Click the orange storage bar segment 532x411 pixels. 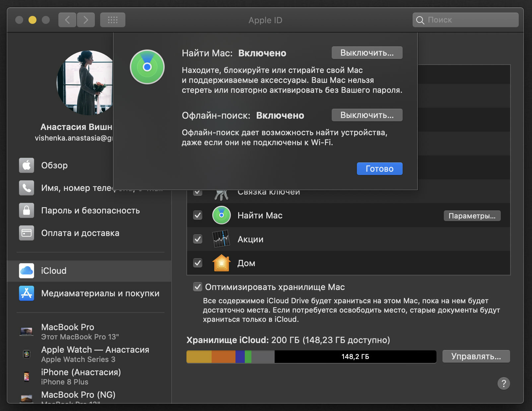click(224, 357)
